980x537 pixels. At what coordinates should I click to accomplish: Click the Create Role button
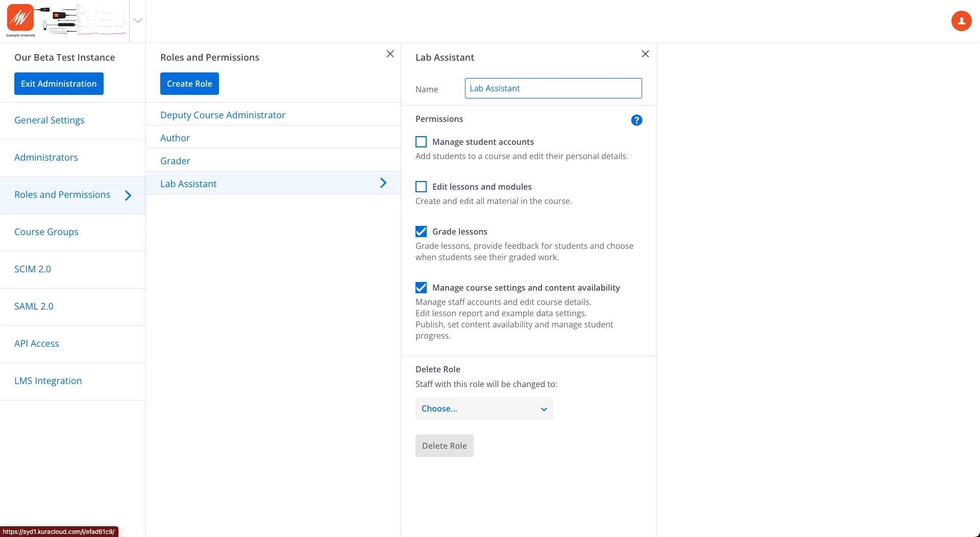(x=189, y=84)
